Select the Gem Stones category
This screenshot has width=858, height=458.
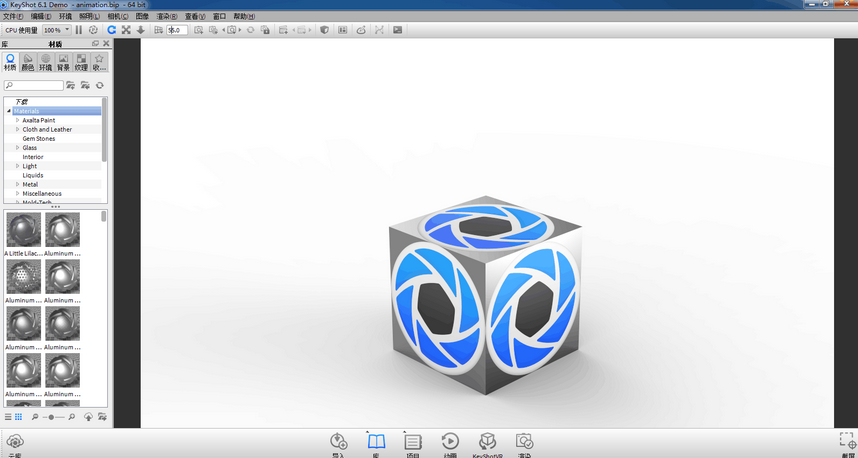[39, 138]
